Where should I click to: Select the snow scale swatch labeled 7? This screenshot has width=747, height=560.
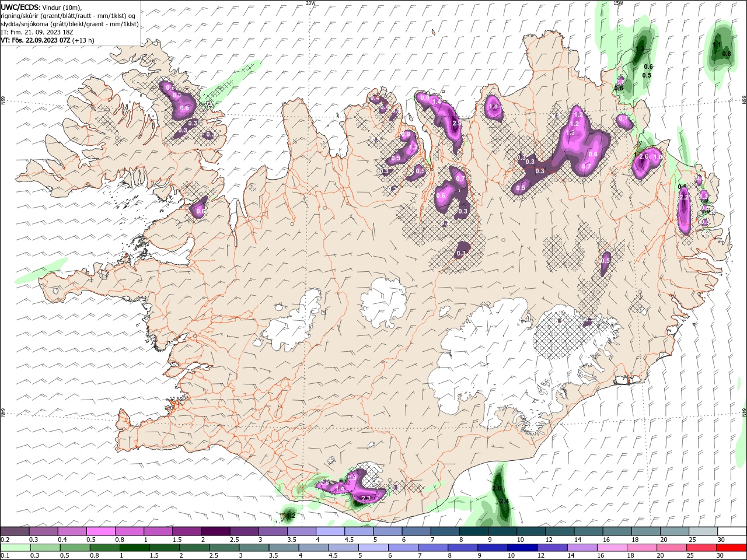(x=445, y=531)
